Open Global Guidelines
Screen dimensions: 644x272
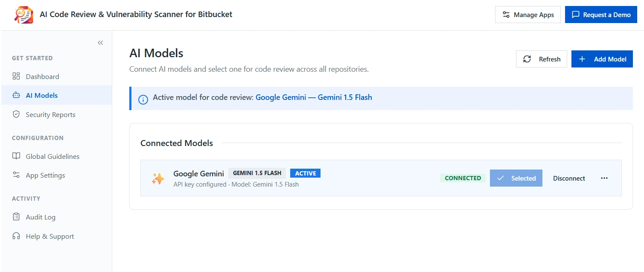click(56, 156)
